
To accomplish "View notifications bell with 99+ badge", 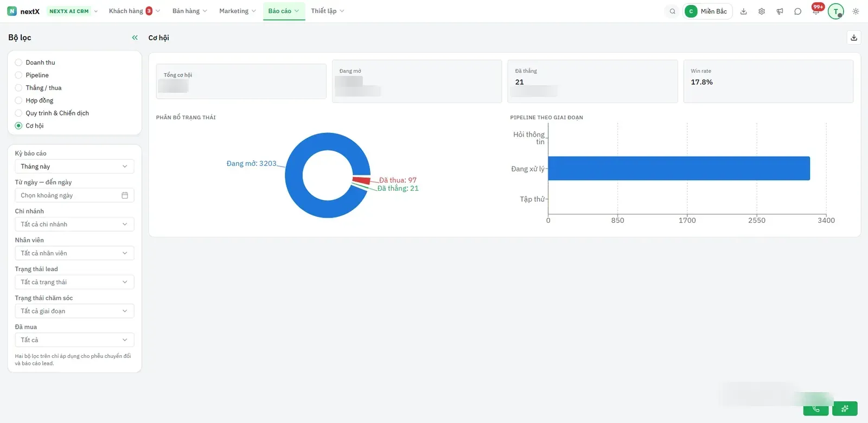I will (816, 11).
